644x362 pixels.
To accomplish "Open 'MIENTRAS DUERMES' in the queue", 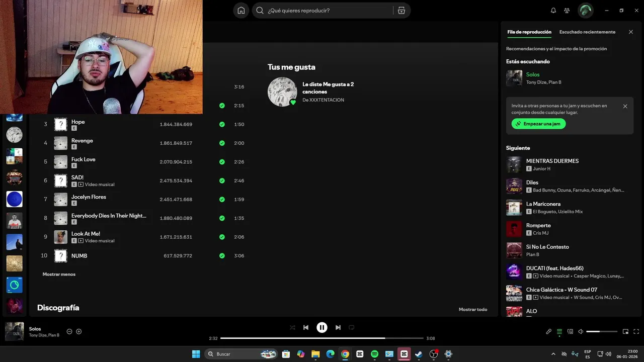I will (x=552, y=161).
